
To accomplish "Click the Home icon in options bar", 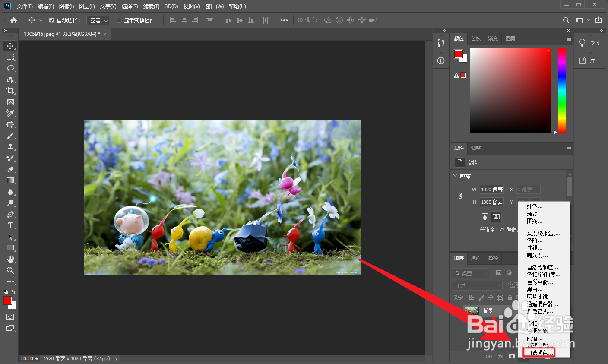I will click(14, 20).
